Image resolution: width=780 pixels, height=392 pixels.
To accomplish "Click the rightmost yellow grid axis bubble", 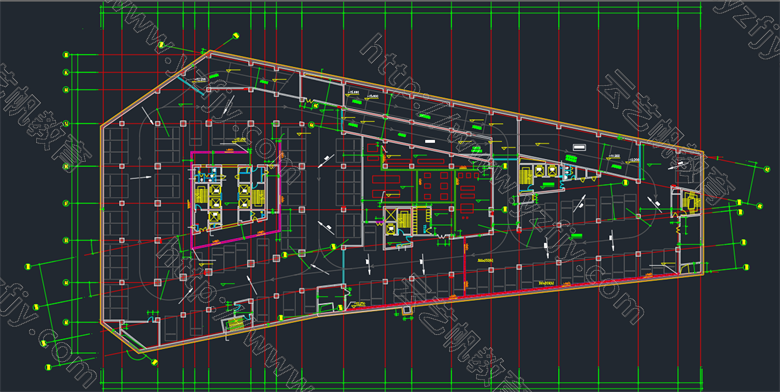I will 767,169.
